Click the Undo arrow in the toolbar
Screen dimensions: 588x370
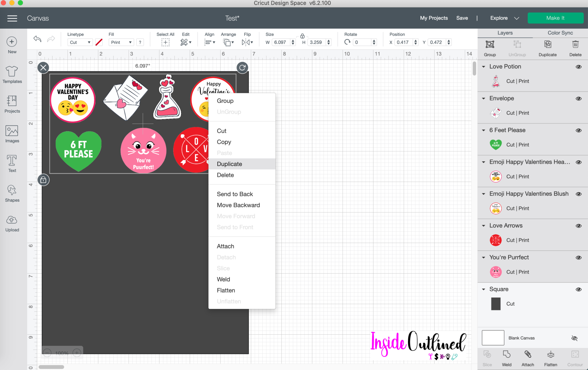37,39
